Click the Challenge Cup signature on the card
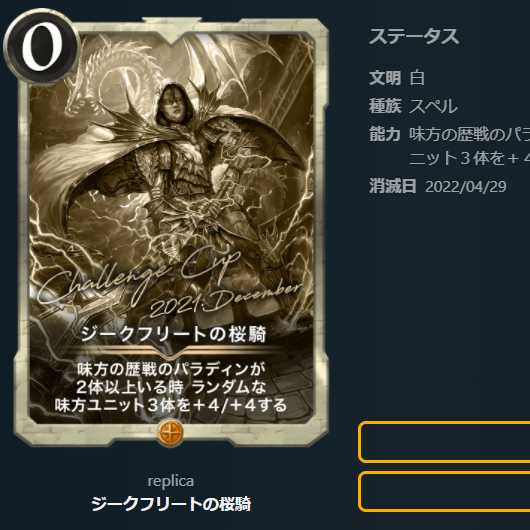Viewport: 530px width, 530px height. [139, 277]
